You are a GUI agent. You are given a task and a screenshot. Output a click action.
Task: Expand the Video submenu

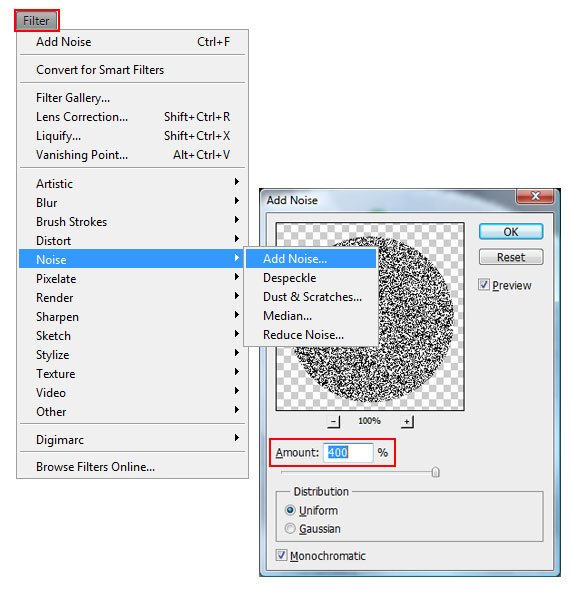133,393
